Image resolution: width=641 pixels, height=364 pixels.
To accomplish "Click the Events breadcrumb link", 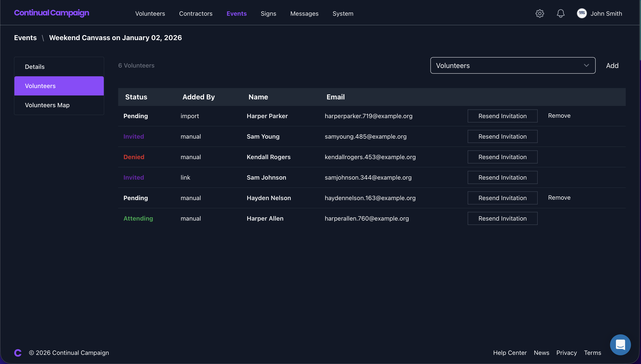I will coord(25,37).
